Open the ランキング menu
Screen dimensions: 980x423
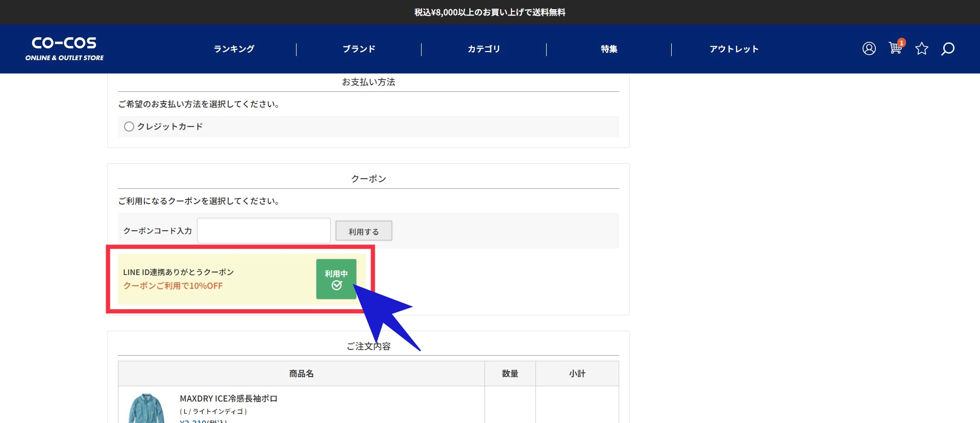click(x=234, y=49)
